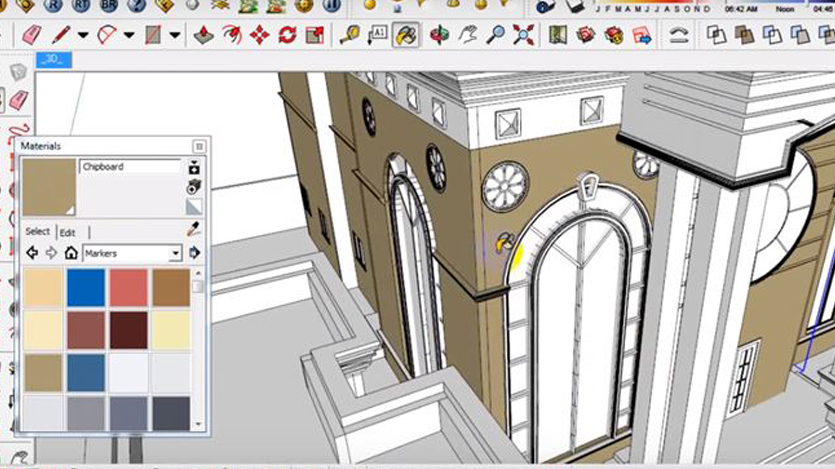This screenshot has height=469, width=835.
Task: Pick the bright blue marker swatch
Action: click(86, 288)
